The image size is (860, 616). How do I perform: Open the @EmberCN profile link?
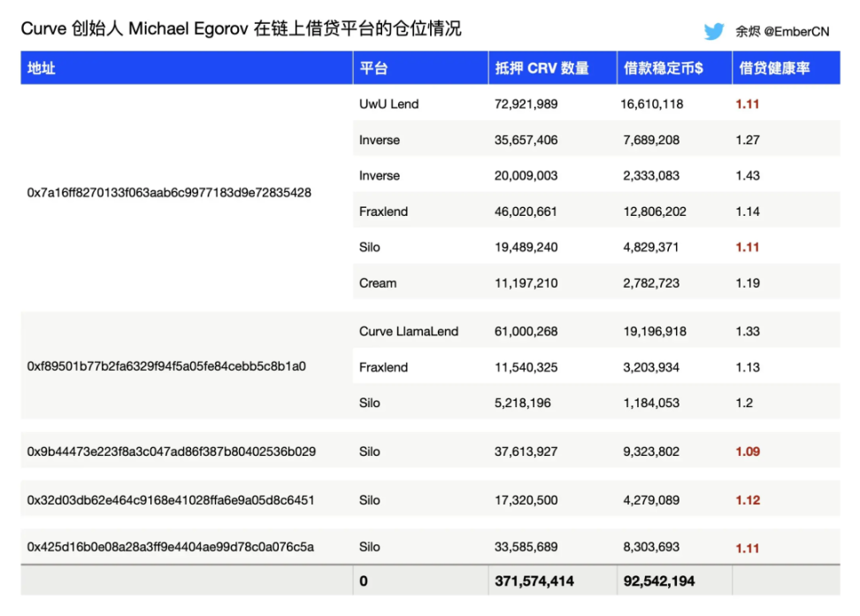click(x=795, y=31)
